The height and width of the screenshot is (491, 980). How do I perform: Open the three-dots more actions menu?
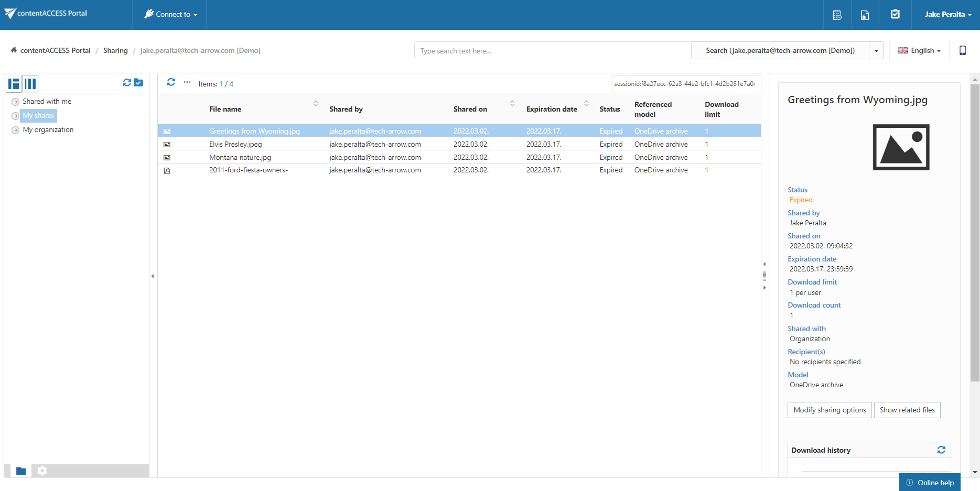187,82
